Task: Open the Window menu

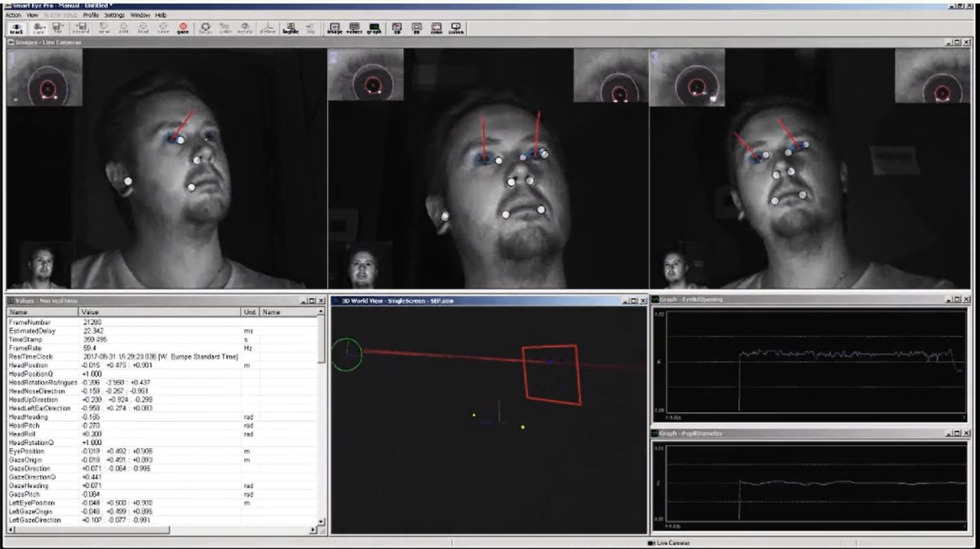Action: (x=139, y=15)
